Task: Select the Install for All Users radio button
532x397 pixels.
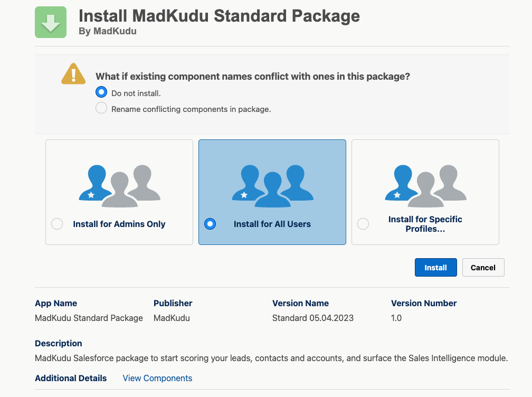Action: pyautogui.click(x=210, y=224)
